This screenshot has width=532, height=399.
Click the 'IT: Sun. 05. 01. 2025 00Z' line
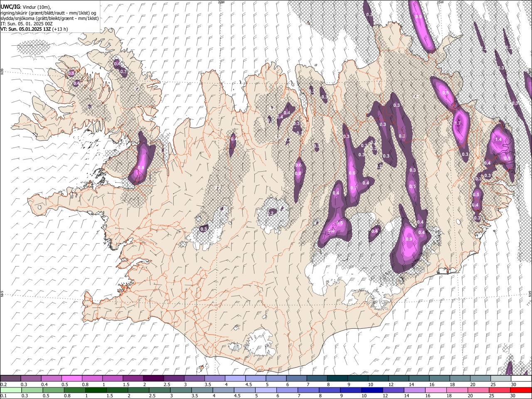[27, 24]
